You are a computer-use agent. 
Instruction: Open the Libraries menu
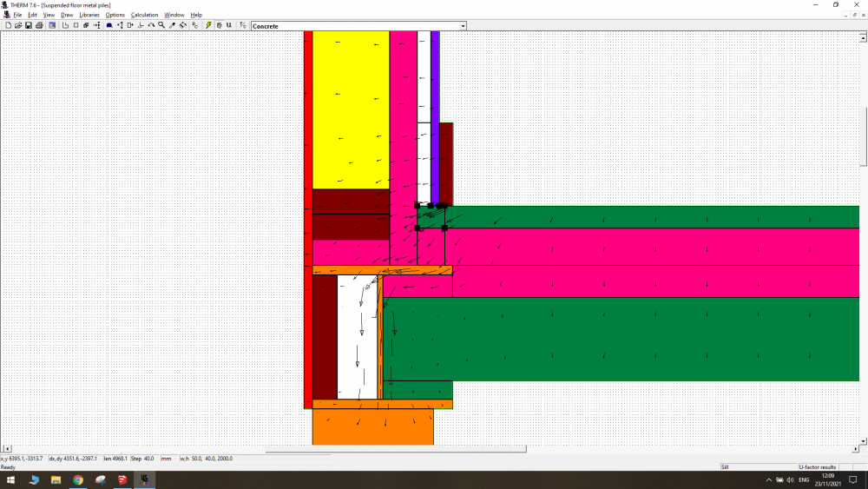click(89, 15)
